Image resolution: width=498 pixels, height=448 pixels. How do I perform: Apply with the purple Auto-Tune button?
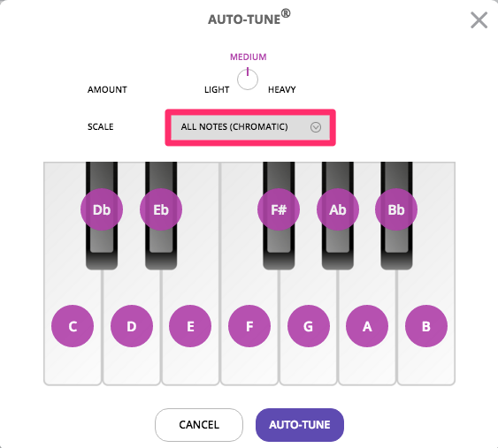coord(300,425)
